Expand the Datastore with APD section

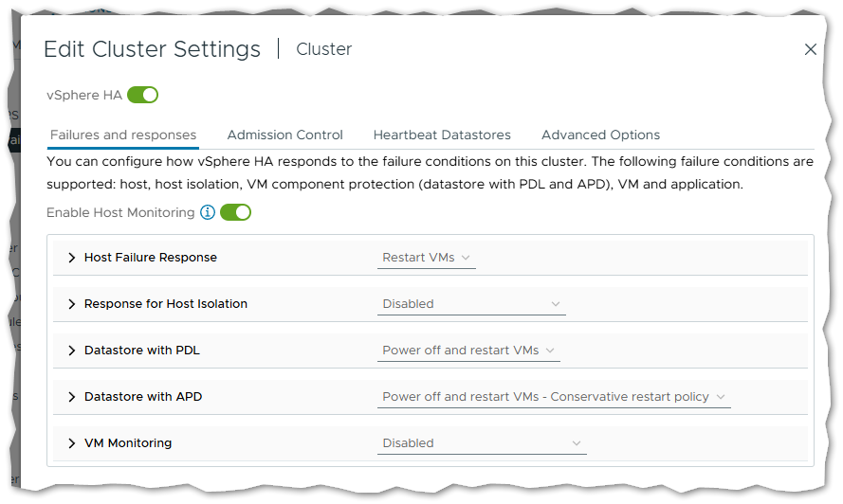[72, 397]
